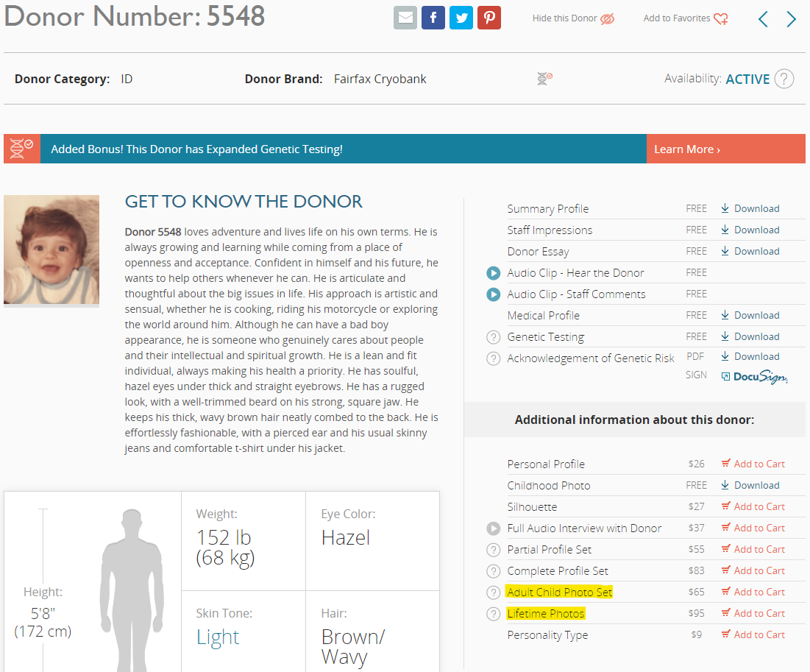Screen dimensions: 810x672
Task: Click help icon beside Lifetime Photos
Action: (493, 614)
